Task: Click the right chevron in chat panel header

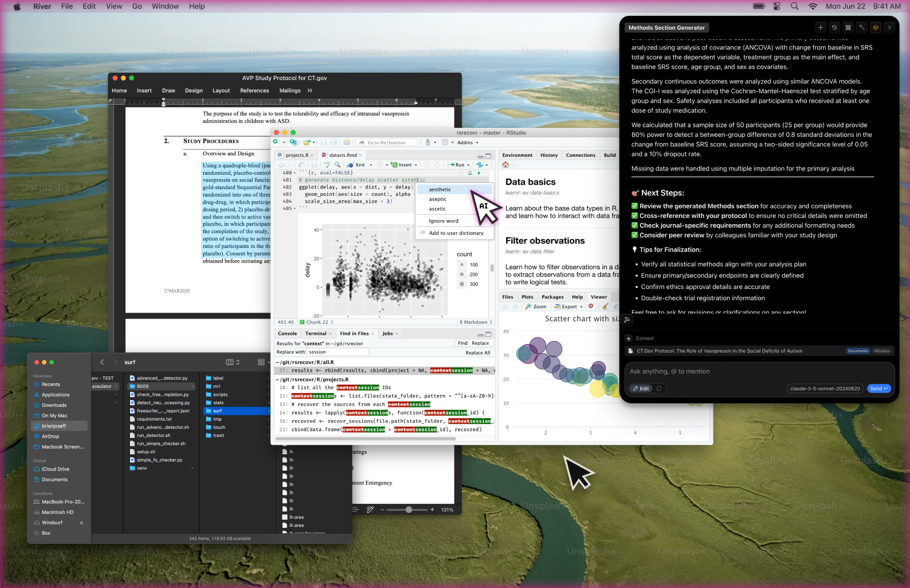Action: [x=889, y=28]
